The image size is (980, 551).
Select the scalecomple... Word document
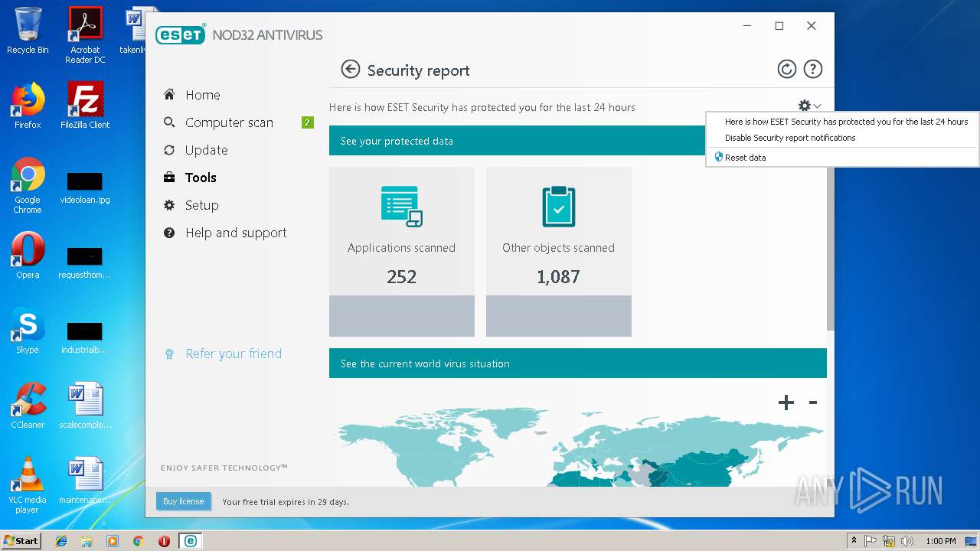[85, 406]
